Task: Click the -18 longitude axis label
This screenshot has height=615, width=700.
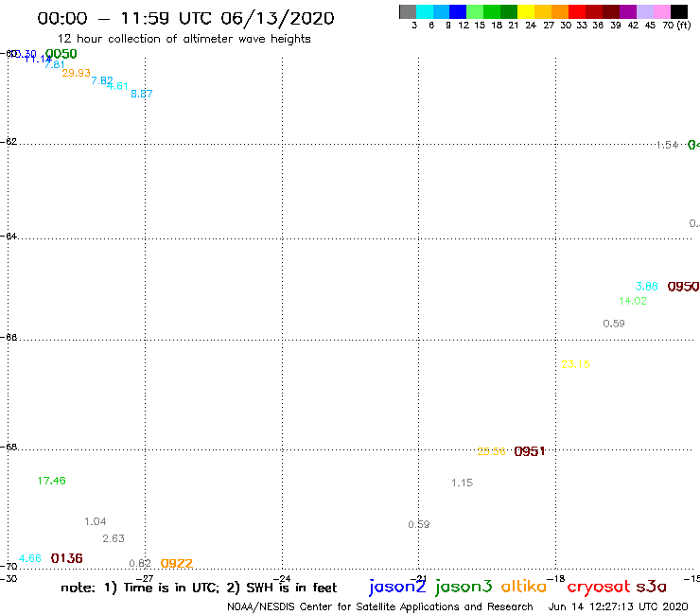Action: pos(556,579)
